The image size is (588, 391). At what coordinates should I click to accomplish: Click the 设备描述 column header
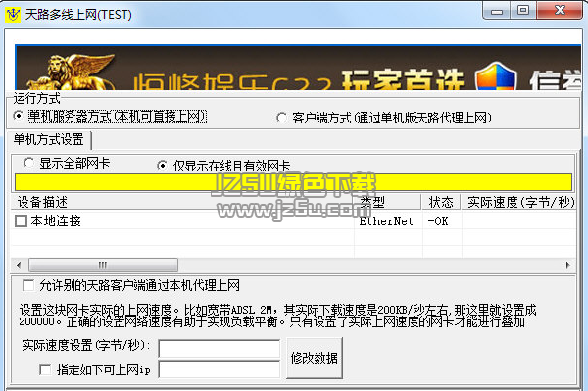pyautogui.click(x=182, y=202)
